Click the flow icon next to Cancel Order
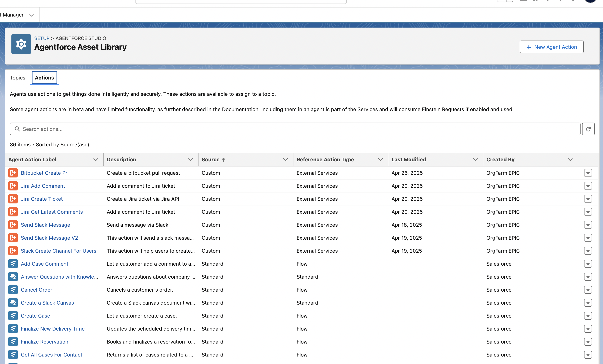The width and height of the screenshot is (603, 364). pyautogui.click(x=13, y=290)
